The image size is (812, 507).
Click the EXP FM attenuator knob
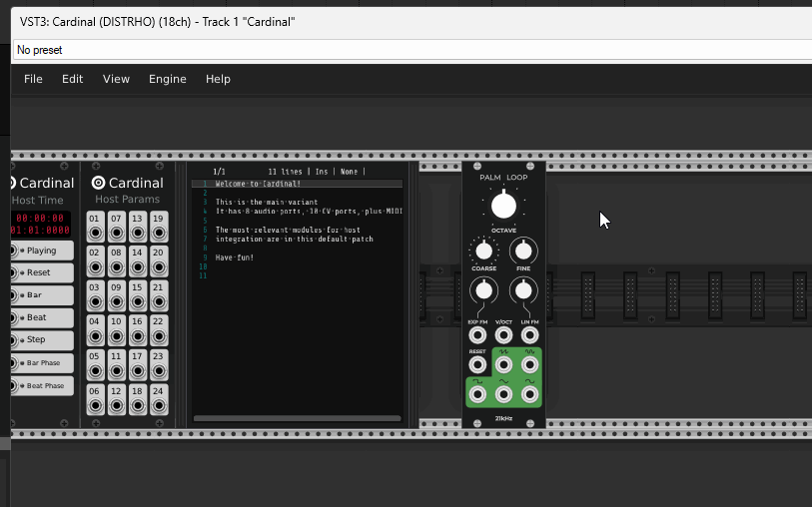483,290
